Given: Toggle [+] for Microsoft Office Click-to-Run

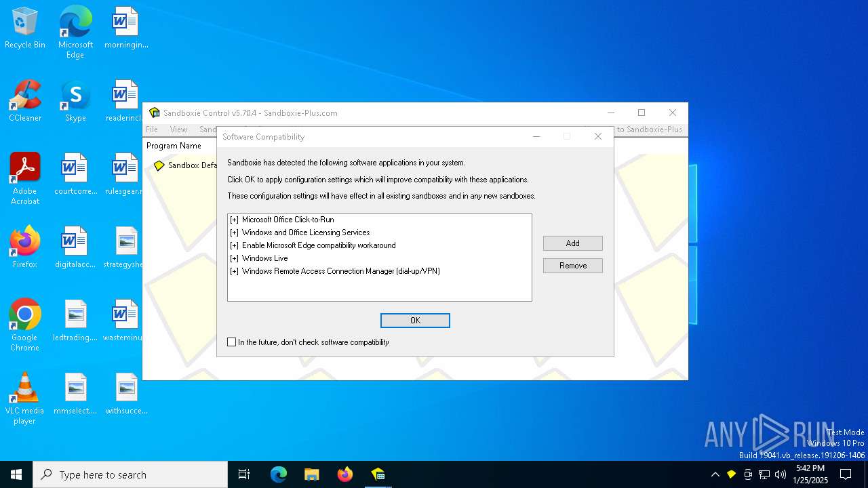Looking at the screenshot, I should [x=234, y=220].
